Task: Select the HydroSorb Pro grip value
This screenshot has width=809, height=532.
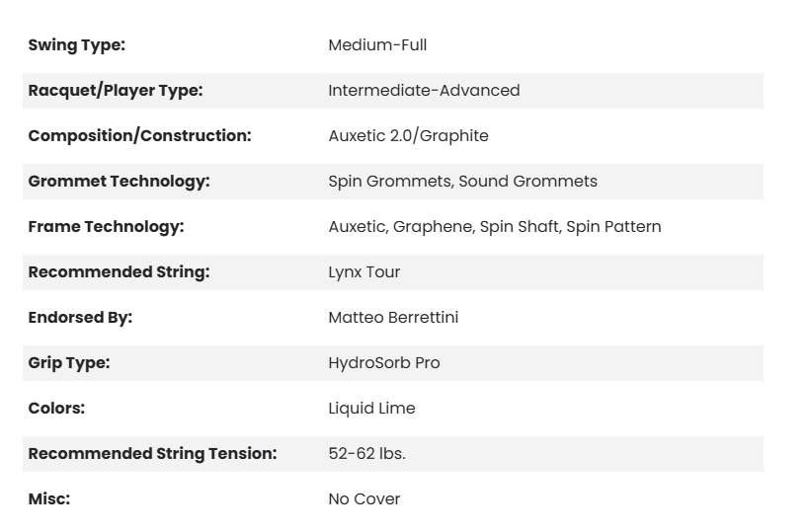Action: (383, 363)
